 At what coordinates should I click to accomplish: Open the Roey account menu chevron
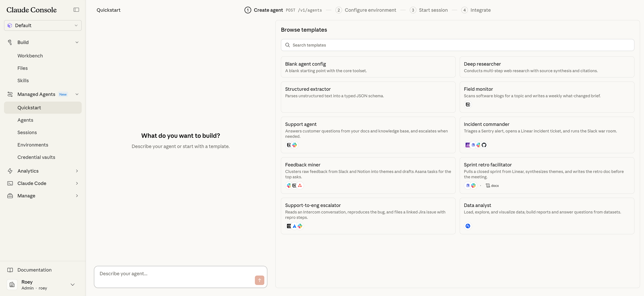[x=73, y=285]
